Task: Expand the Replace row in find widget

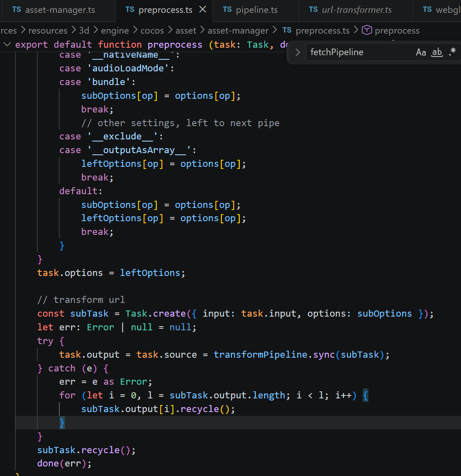Action: pyautogui.click(x=298, y=52)
